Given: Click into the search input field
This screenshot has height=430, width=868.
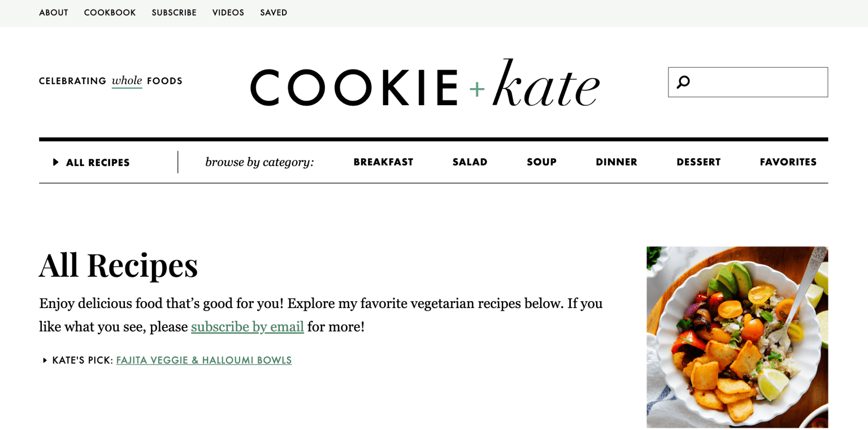Looking at the screenshot, I should (757, 82).
